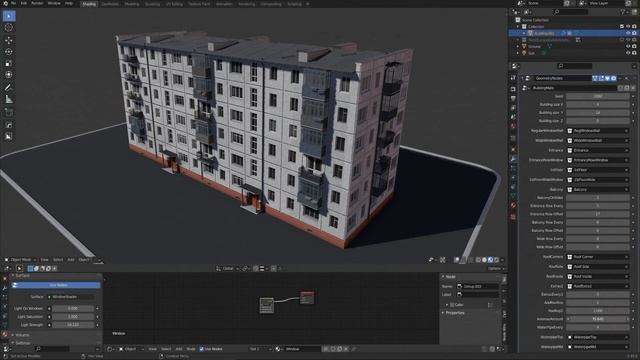The height and width of the screenshot is (360, 640).
Task: Disable Sun object in renders
Action: (634, 53)
